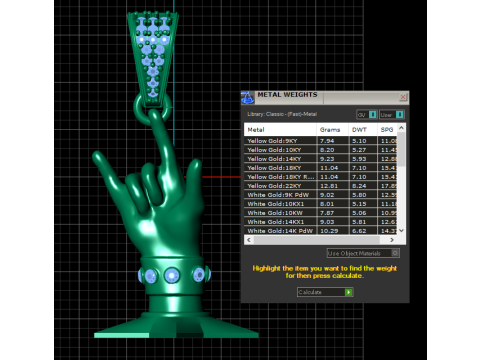
Task: Toggle the Use Object Materials option
Action: (x=363, y=253)
